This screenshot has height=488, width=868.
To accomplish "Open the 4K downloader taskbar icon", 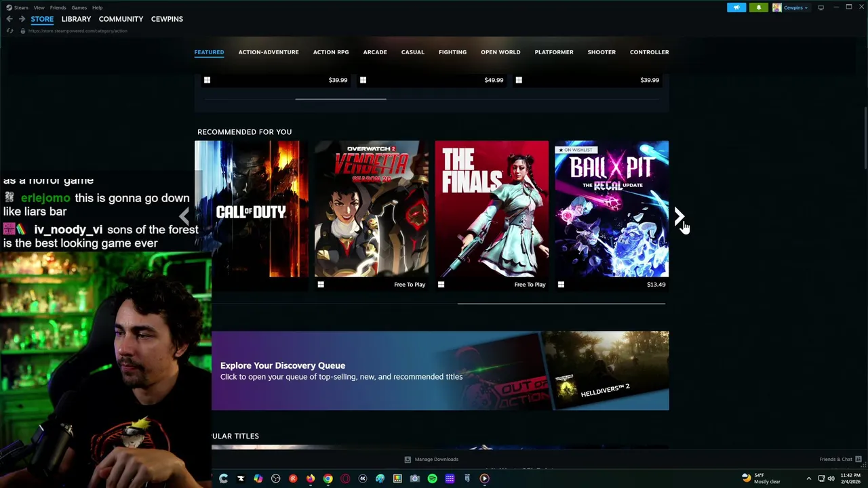I will [x=363, y=479].
